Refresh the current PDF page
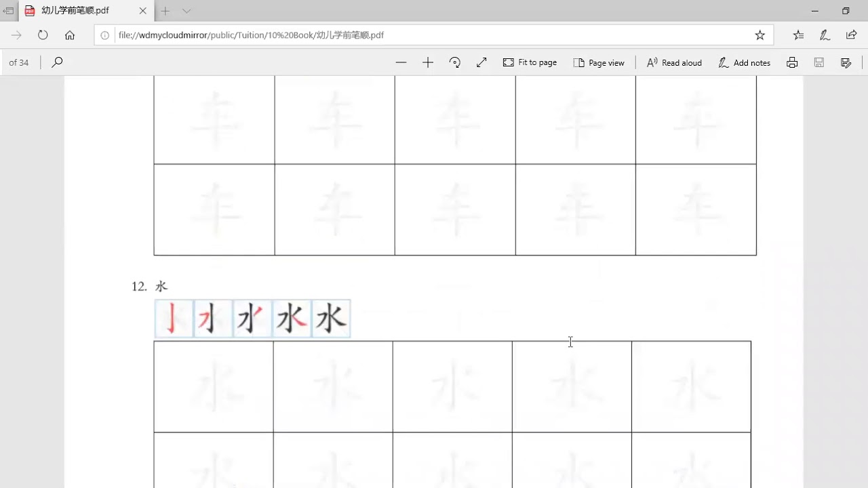 43,35
